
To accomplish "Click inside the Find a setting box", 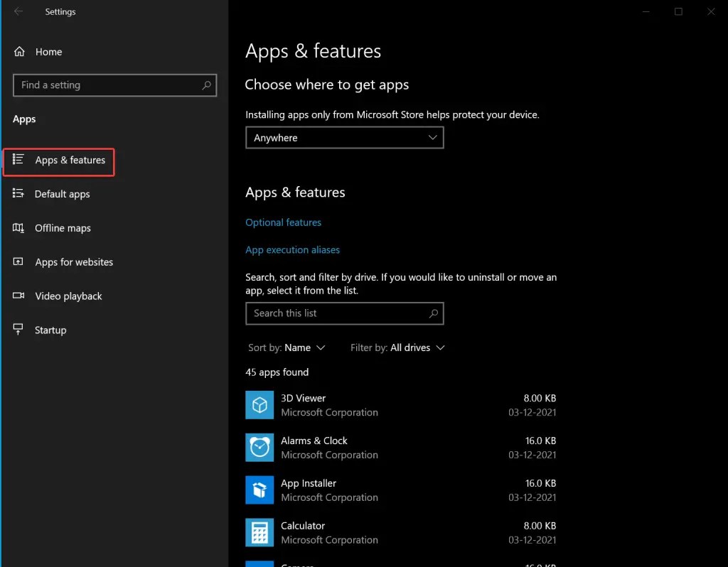I will pos(114,85).
